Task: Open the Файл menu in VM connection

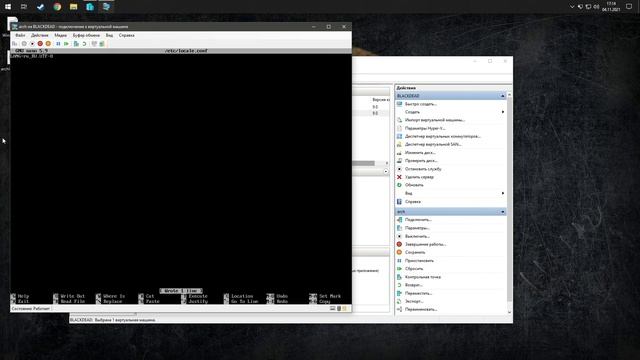Action: coord(20,36)
